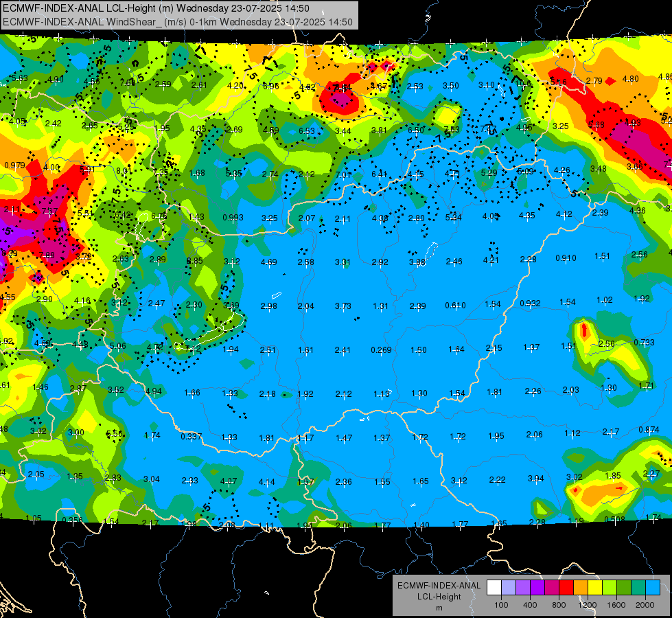Click the wind shear value 0.932
Image resolution: width=672 pixels, height=618 pixels.
coord(530,304)
